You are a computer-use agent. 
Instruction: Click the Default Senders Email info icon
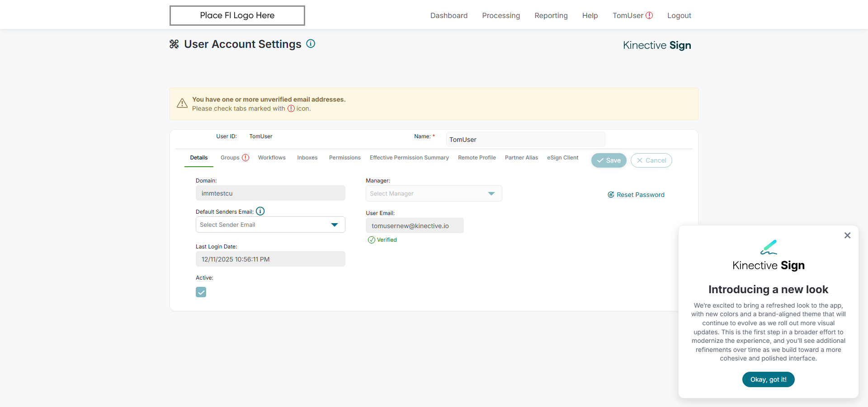pos(260,211)
